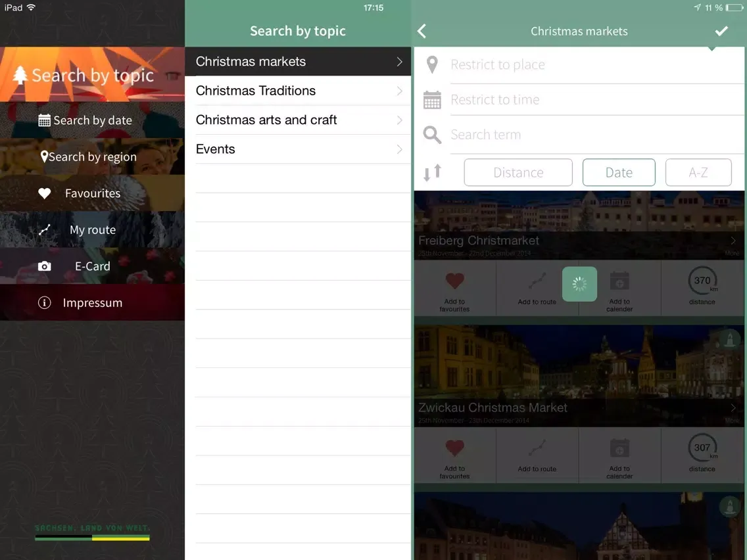Viewport: 747px width, 560px height.
Task: Tap the 307 km distance circle for Zwickau
Action: coord(702,448)
